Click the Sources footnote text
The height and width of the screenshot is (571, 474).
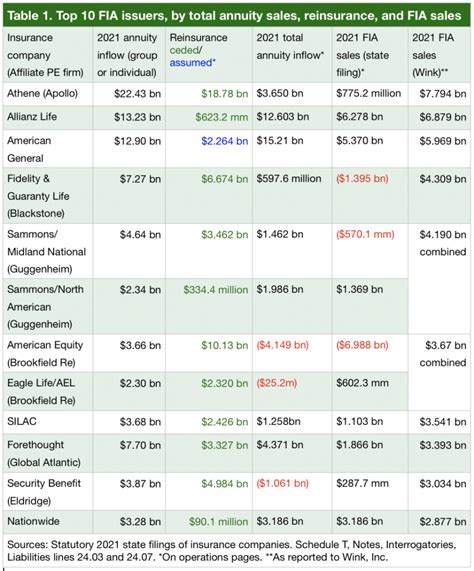[x=232, y=551]
